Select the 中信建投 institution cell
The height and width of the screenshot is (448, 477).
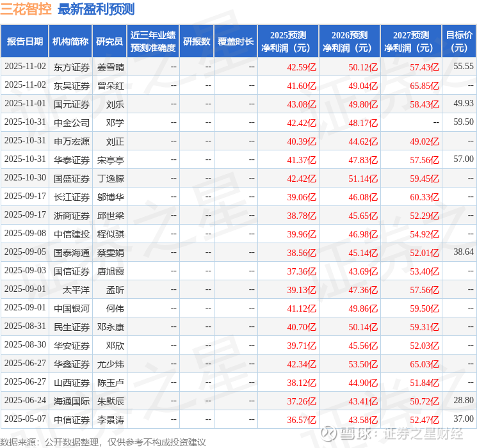click(72, 234)
